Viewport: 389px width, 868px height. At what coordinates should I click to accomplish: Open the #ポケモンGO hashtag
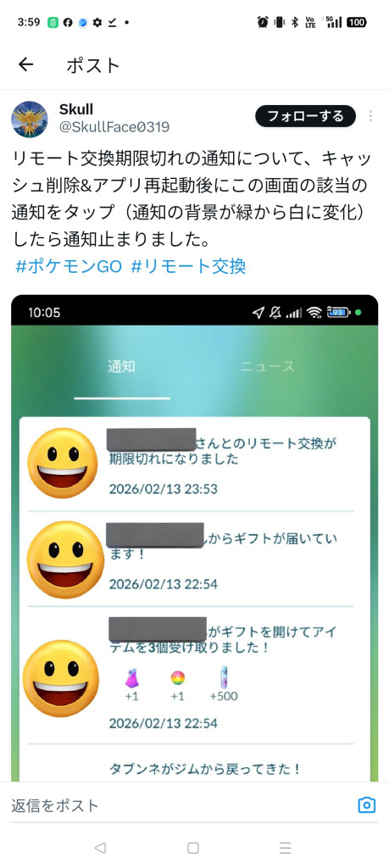click(69, 267)
